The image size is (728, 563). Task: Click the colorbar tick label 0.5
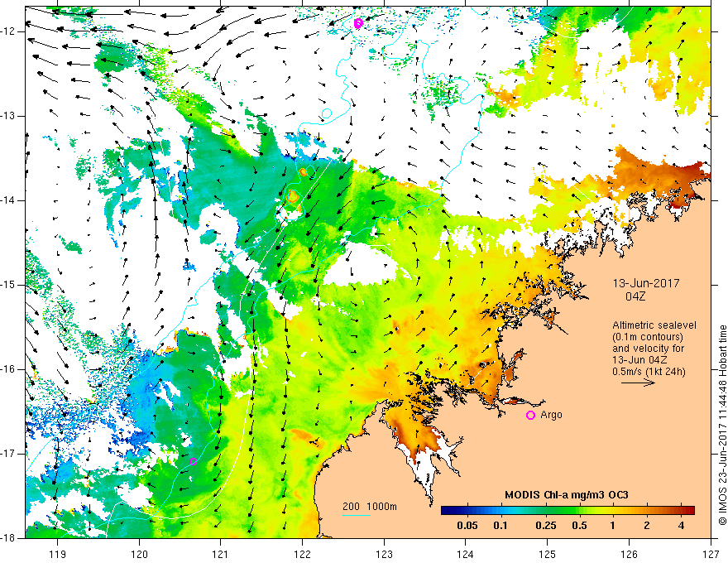579,526
